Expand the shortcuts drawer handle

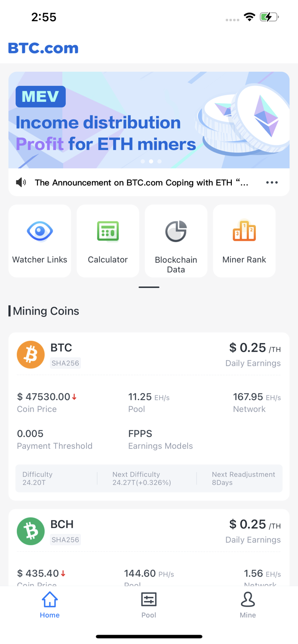point(149,287)
